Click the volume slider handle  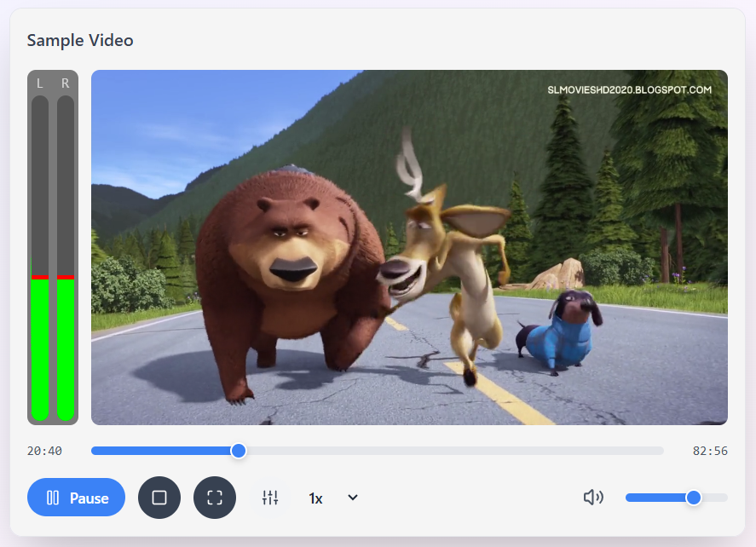(x=693, y=498)
